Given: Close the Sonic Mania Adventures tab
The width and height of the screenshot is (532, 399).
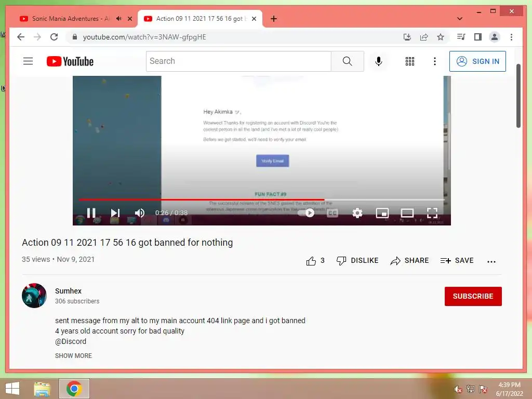Looking at the screenshot, I should [129, 19].
